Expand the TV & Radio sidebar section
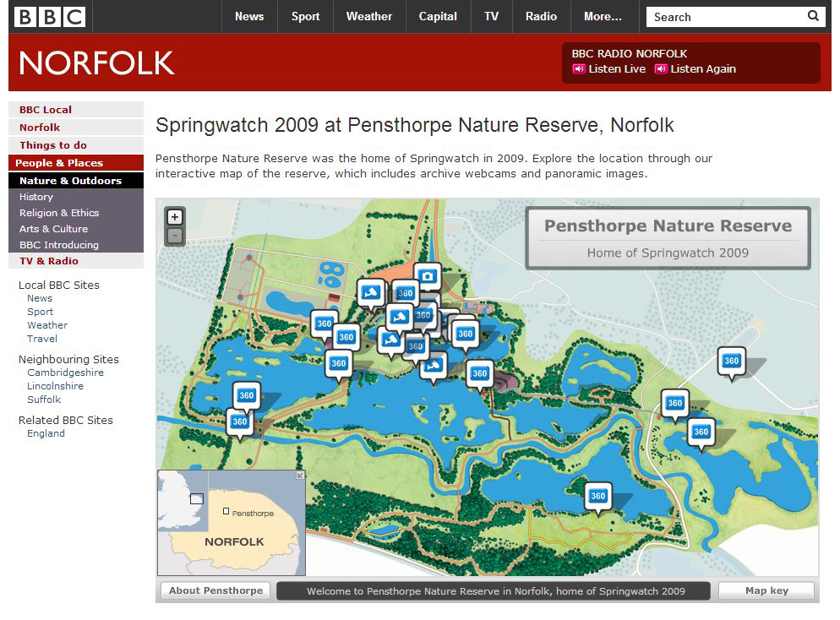The image size is (840, 620). point(51,261)
